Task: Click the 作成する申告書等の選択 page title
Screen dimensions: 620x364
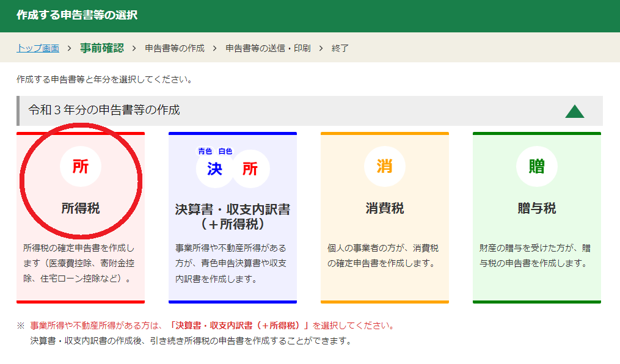Action: tap(77, 15)
